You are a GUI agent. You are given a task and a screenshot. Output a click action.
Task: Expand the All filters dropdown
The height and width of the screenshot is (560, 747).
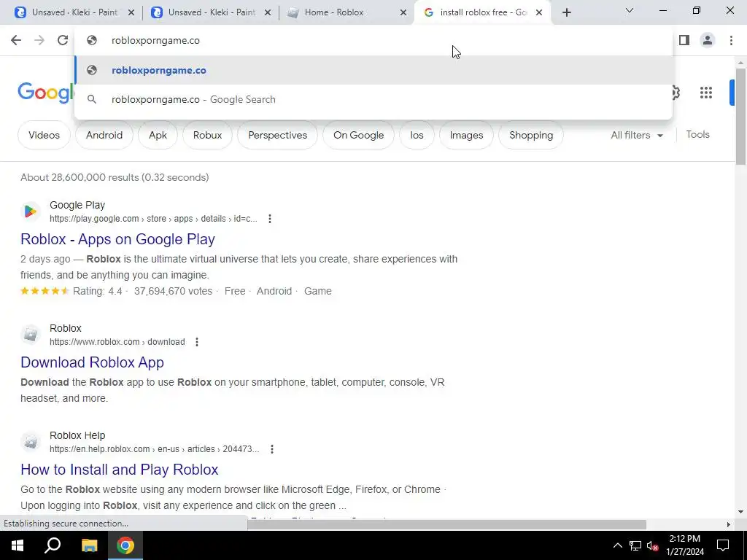point(637,135)
